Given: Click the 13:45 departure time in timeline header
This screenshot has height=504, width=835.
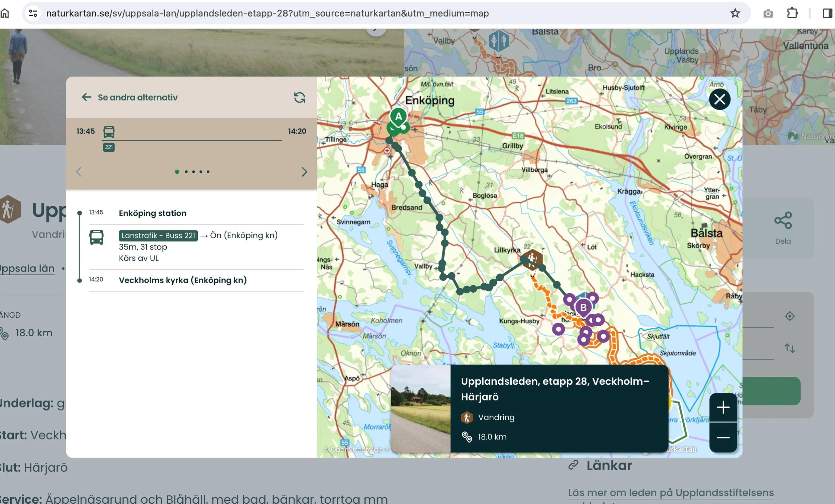Looking at the screenshot, I should (86, 131).
